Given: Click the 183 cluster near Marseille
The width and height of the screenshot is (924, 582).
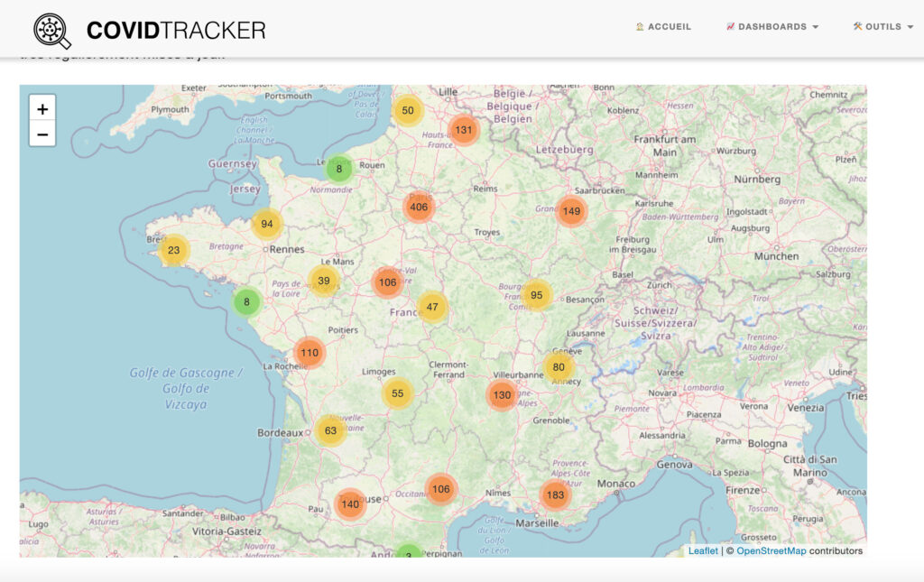Looking at the screenshot, I should click(555, 494).
